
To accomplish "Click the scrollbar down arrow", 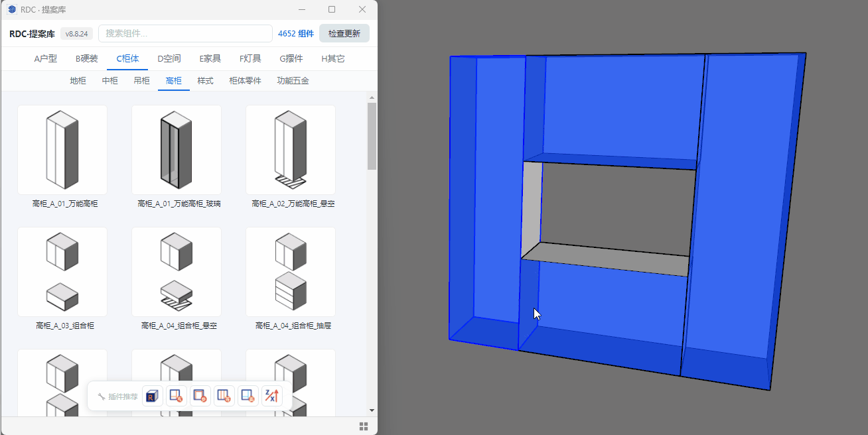I will (372, 410).
